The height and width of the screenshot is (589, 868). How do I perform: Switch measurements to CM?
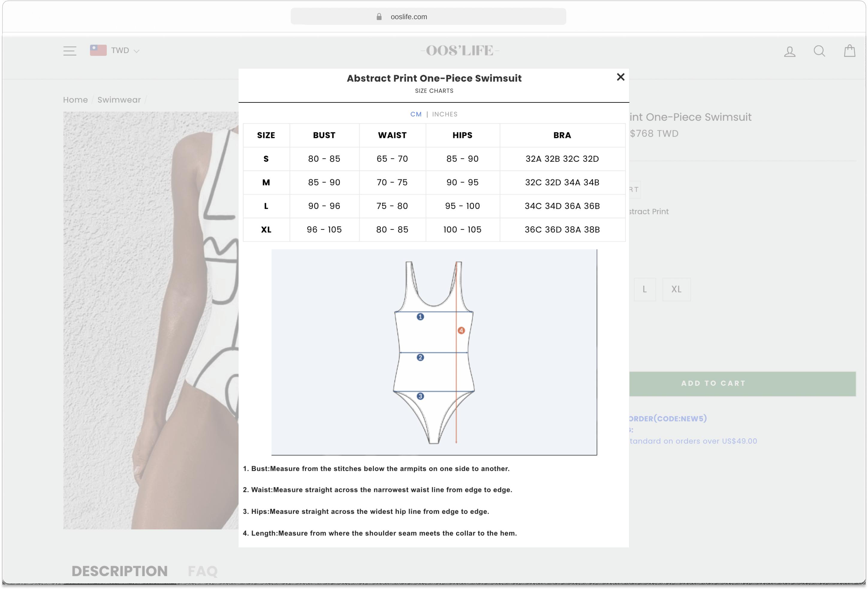click(x=416, y=114)
